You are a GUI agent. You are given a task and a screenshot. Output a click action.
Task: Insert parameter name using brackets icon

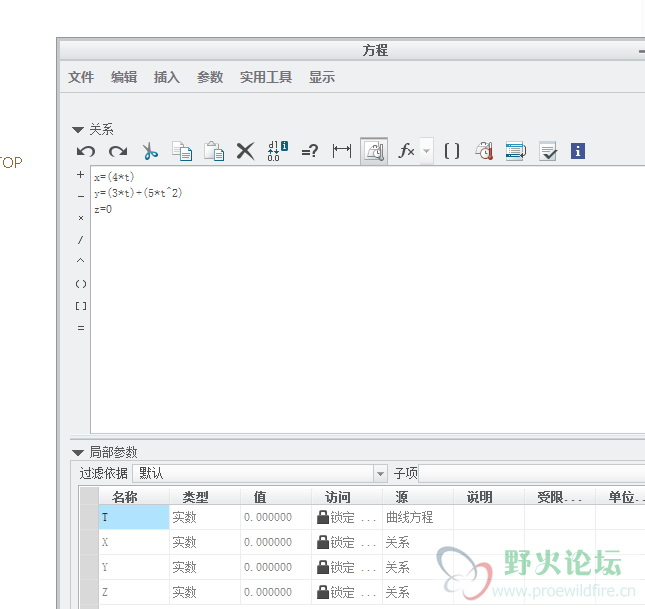point(452,151)
